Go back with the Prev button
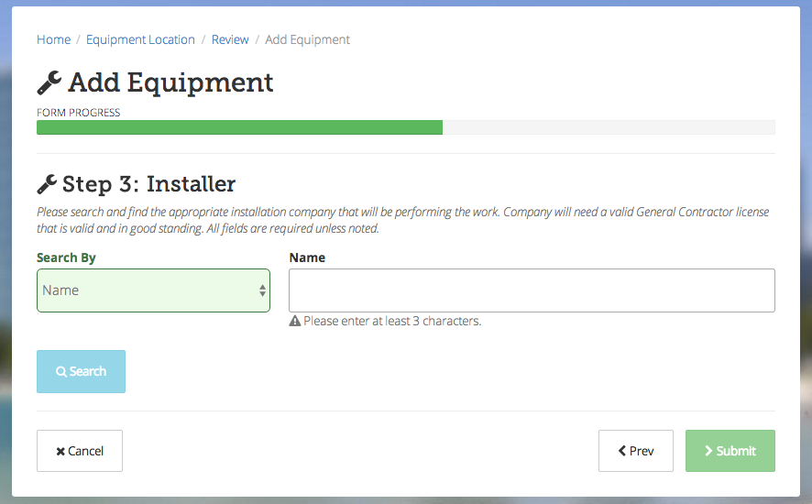812x504 pixels. tap(636, 451)
